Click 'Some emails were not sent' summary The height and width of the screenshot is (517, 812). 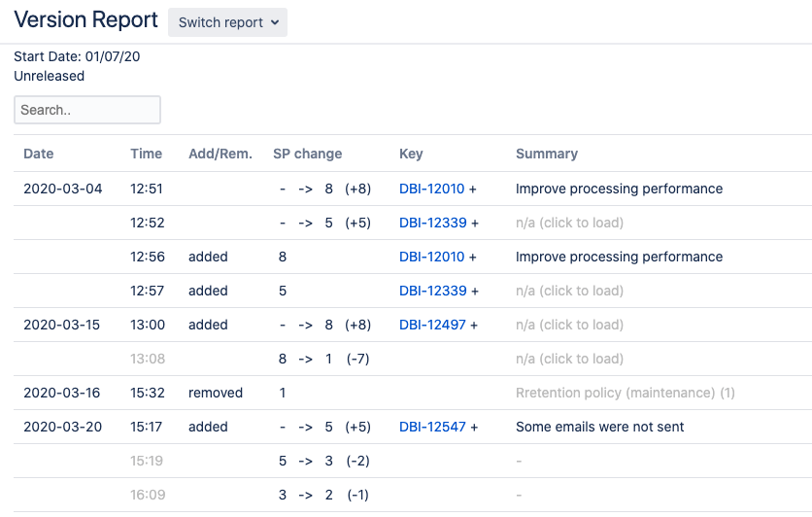coord(599,427)
